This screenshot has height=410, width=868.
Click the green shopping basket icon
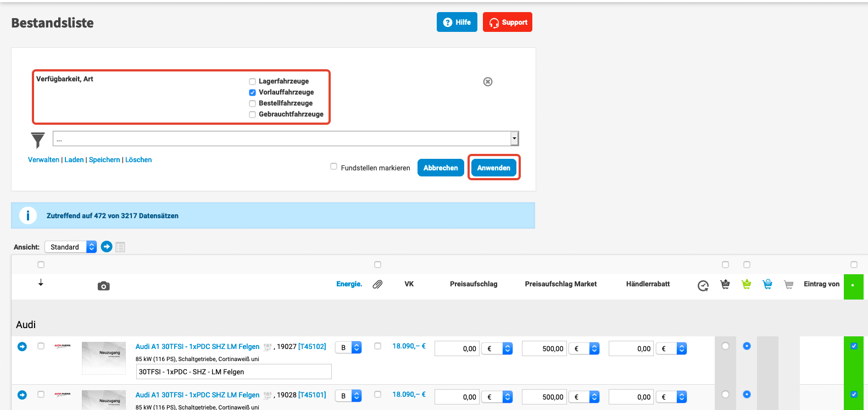click(x=746, y=284)
